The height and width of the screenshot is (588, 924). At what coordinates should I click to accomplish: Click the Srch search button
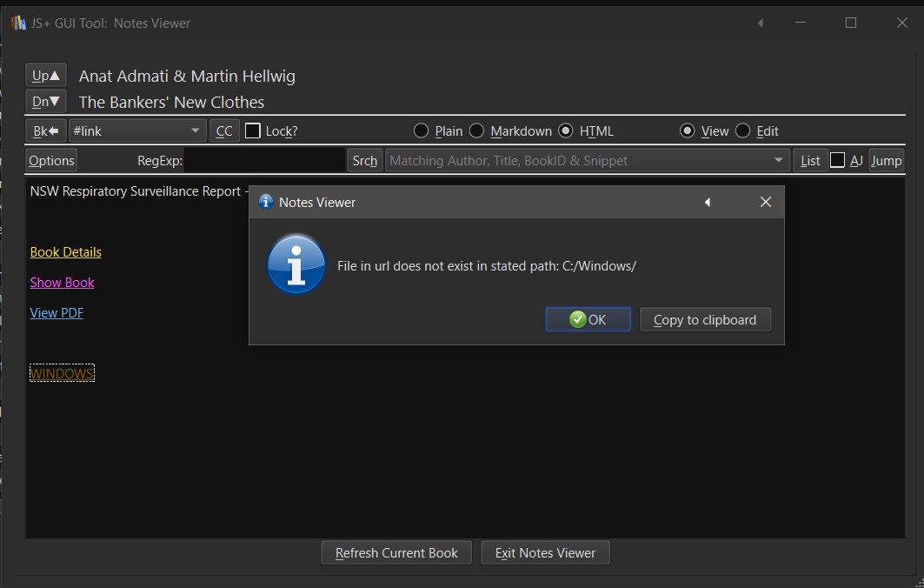point(365,160)
